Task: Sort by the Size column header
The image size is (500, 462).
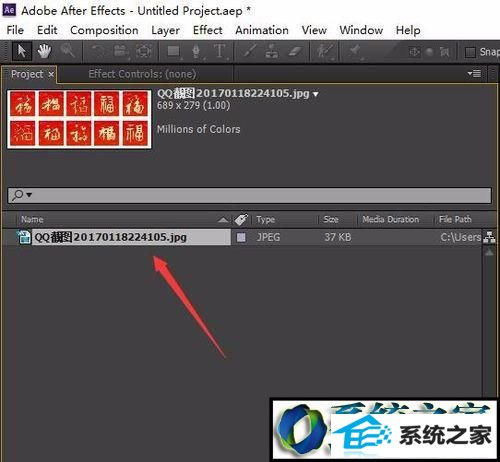Action: click(331, 219)
